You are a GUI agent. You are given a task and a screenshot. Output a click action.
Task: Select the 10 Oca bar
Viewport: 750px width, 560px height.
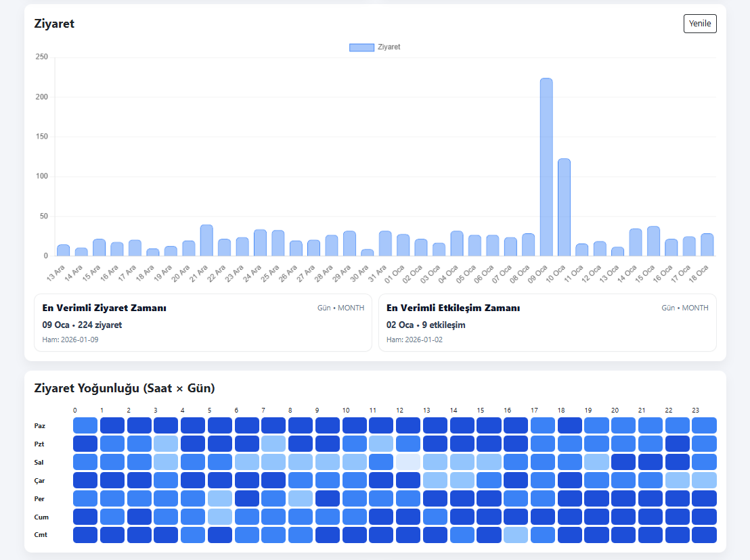pyautogui.click(x=564, y=208)
